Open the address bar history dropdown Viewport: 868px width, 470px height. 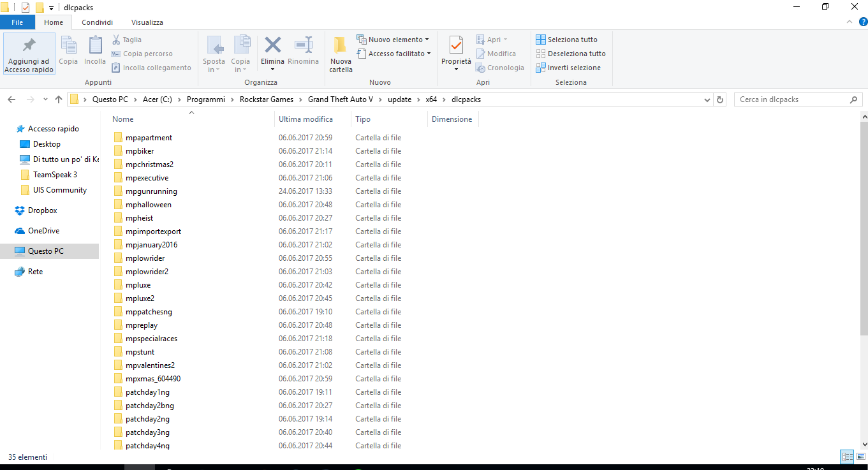(706, 99)
